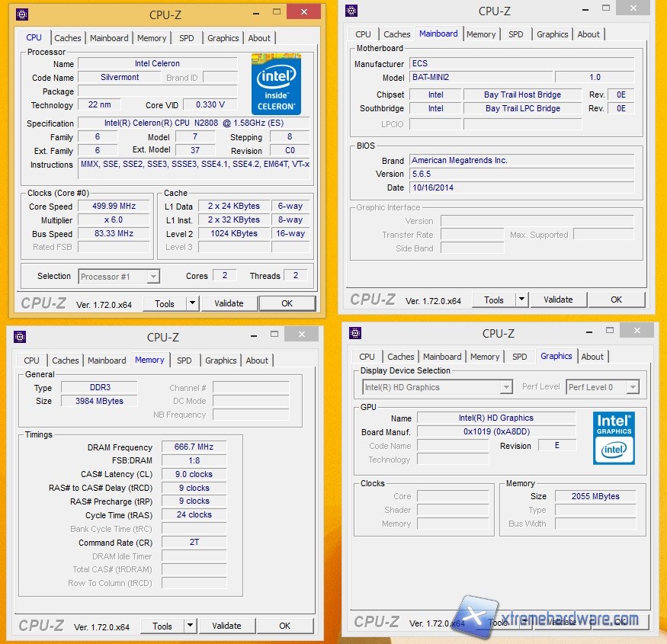Expand the Perf Level 0 dropdown
The image size is (667, 644).
tap(632, 387)
